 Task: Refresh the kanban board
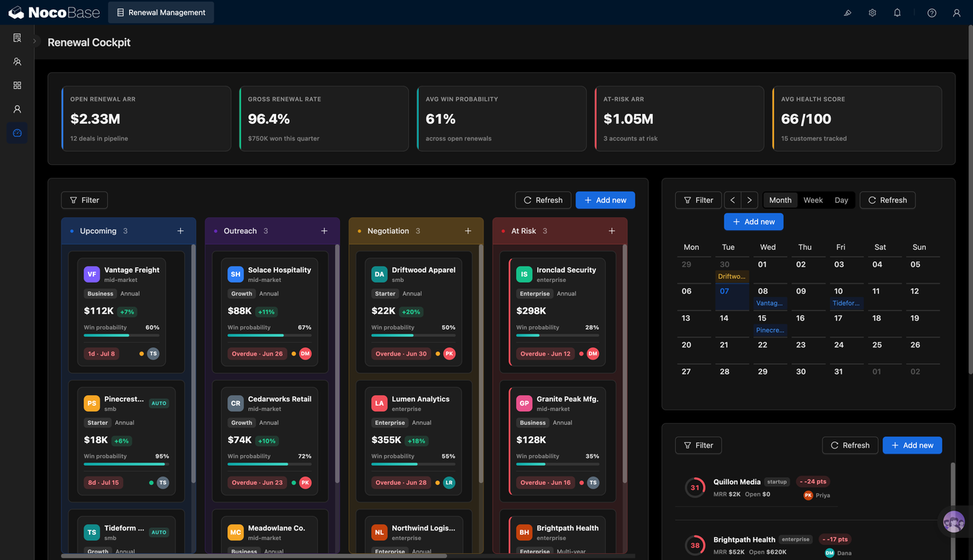coord(543,200)
